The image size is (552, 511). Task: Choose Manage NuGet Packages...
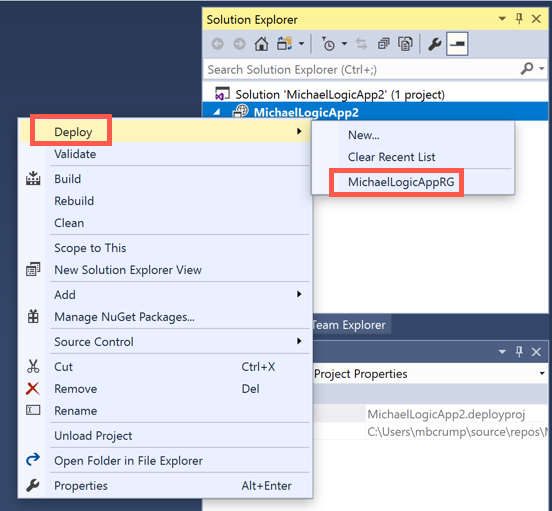(165, 317)
